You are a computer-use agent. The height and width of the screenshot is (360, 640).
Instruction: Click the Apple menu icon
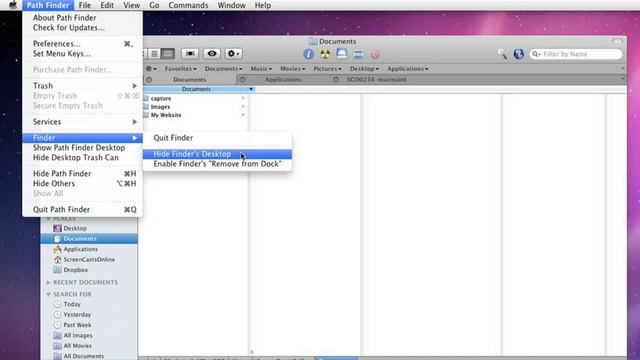click(x=13, y=5)
